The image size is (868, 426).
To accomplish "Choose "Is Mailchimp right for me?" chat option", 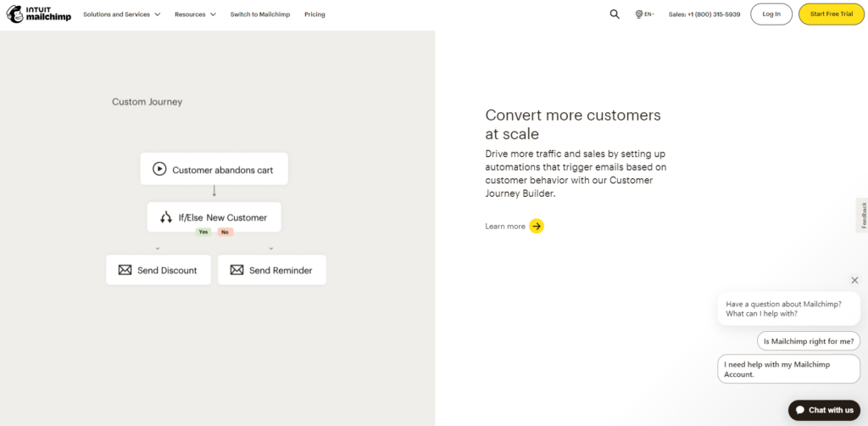I will click(809, 341).
